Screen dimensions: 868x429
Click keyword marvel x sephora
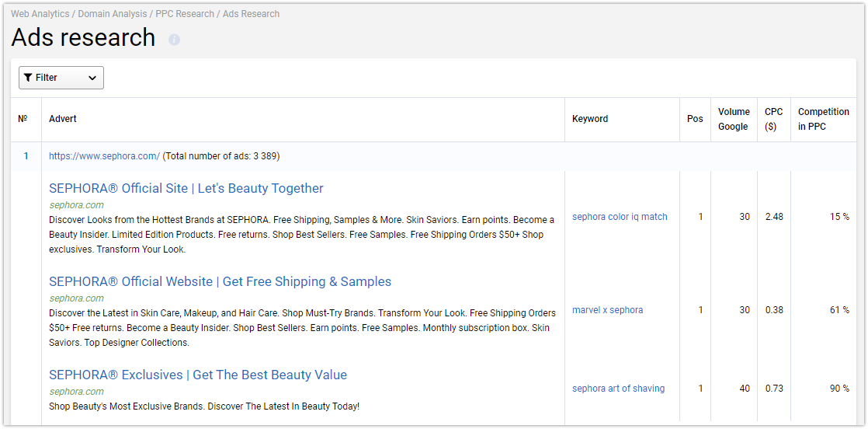[x=608, y=310]
